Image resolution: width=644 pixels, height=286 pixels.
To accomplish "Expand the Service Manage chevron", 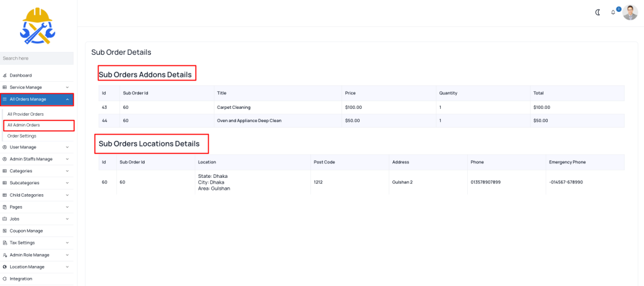I will [67, 87].
